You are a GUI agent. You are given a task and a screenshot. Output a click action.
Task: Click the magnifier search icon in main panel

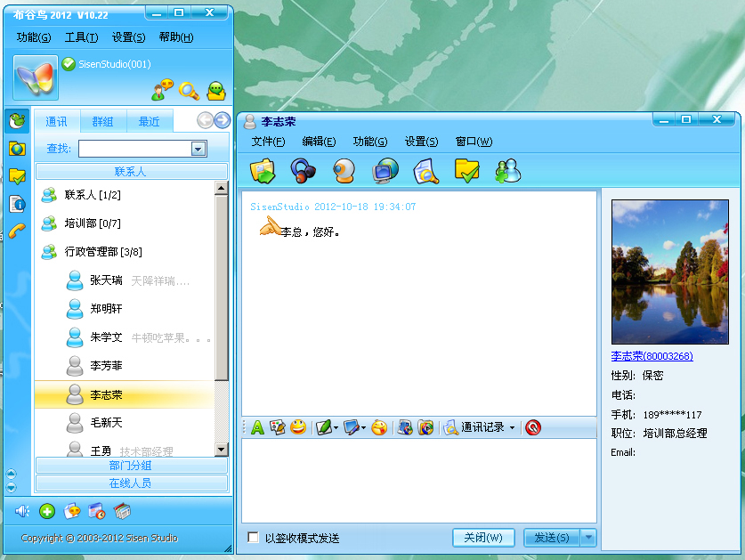pyautogui.click(x=189, y=90)
